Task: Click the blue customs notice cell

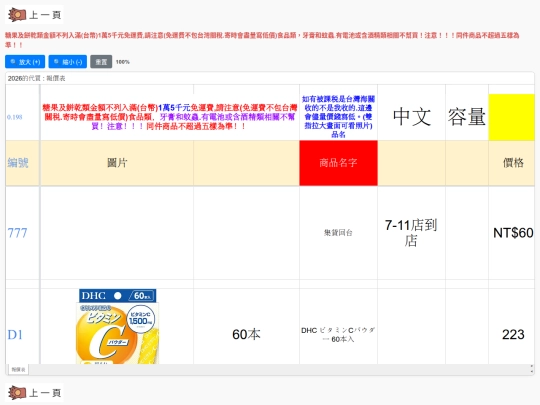Action: click(x=338, y=116)
